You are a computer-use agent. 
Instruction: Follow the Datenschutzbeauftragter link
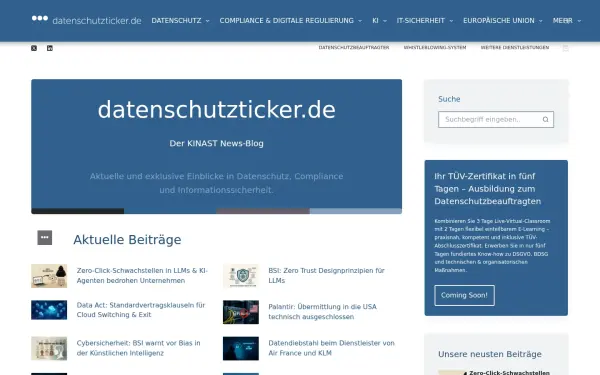[x=354, y=47]
